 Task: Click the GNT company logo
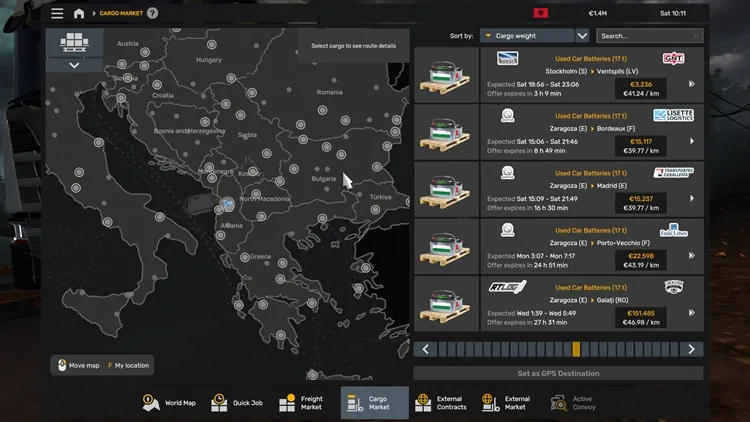(673, 58)
